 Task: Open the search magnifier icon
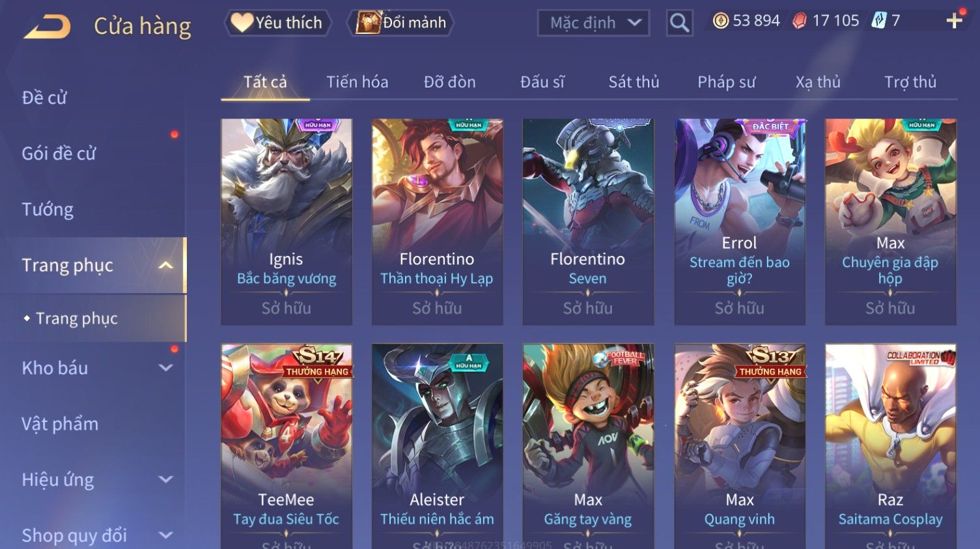pos(679,23)
